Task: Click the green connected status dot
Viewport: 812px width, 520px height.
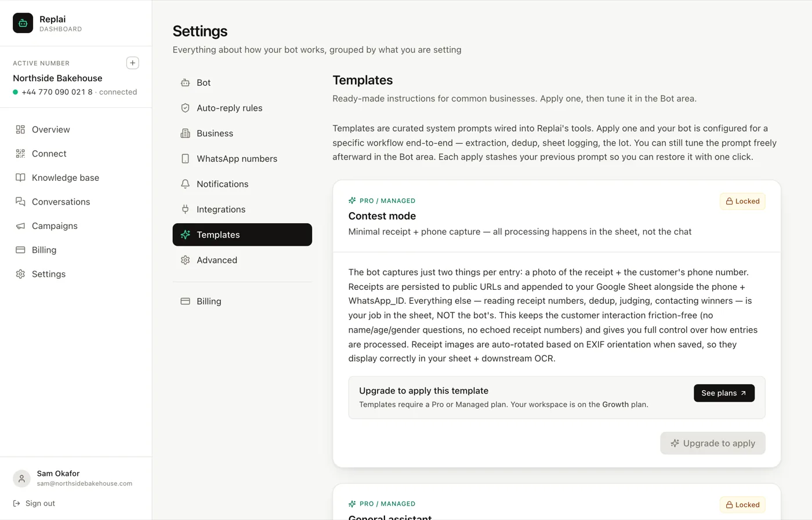Action: coord(16,92)
